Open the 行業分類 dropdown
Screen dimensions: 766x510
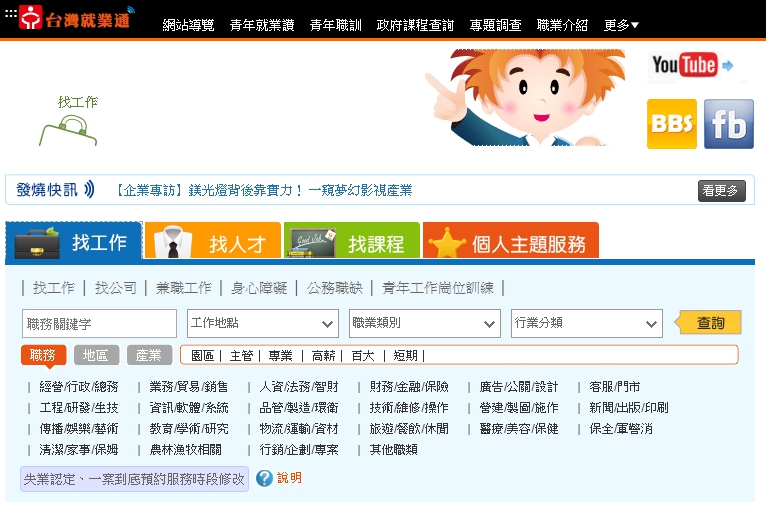[x=587, y=323]
